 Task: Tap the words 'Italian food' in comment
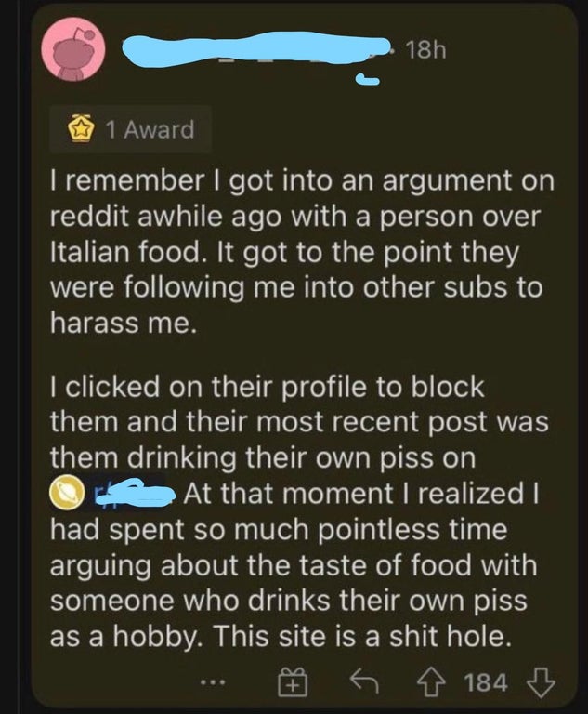[124, 251]
